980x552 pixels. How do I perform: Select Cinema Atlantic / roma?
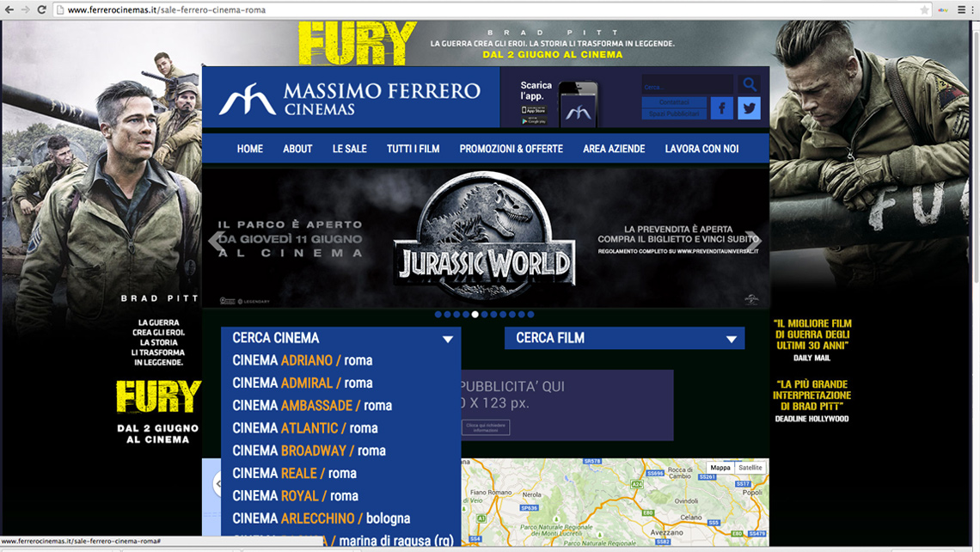pyautogui.click(x=305, y=428)
